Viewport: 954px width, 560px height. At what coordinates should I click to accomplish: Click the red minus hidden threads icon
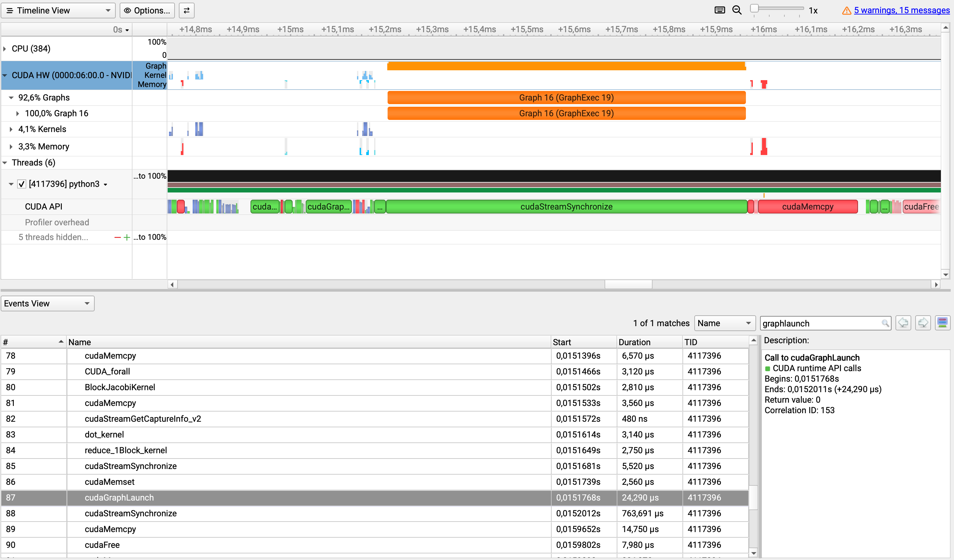coord(117,237)
